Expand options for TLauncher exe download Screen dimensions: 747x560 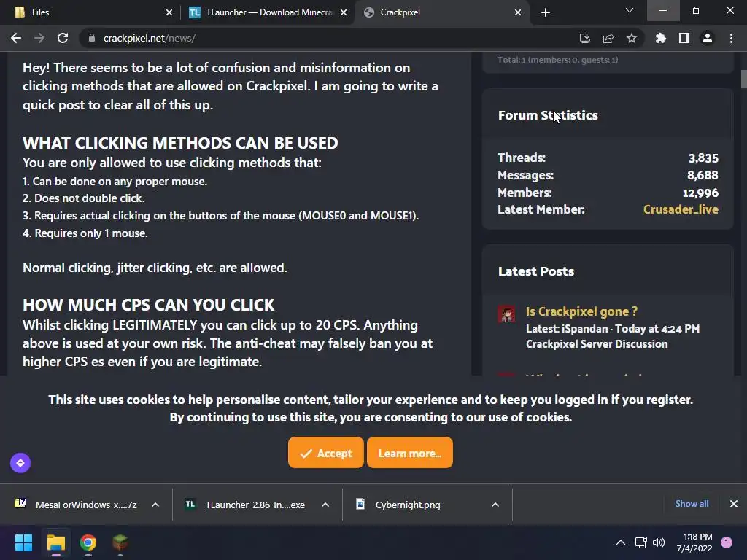pyautogui.click(x=325, y=505)
